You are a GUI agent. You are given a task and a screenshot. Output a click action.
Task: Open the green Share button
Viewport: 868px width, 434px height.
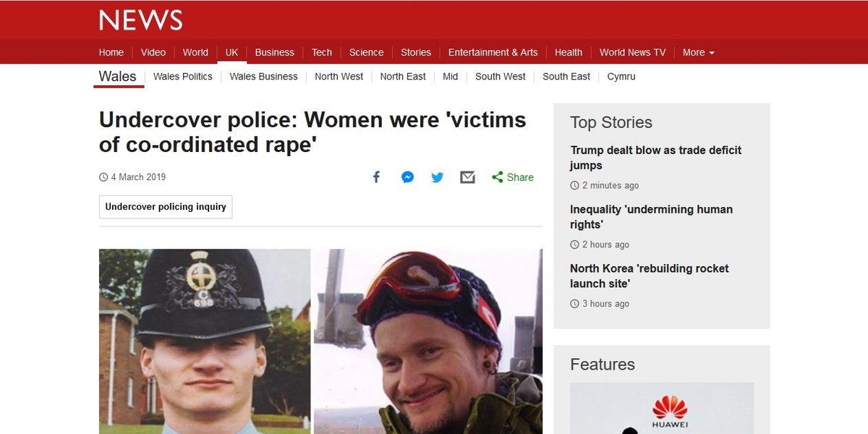513,177
